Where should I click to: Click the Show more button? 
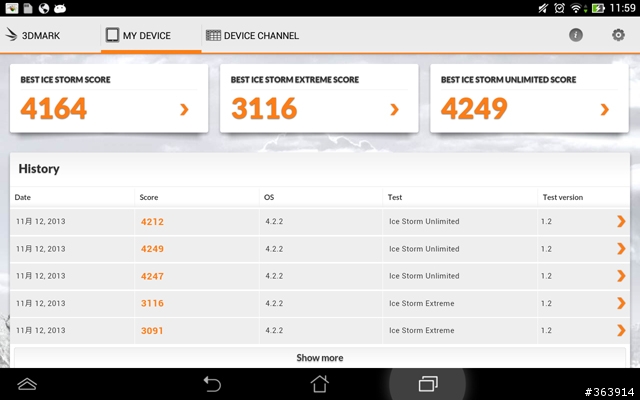320,358
